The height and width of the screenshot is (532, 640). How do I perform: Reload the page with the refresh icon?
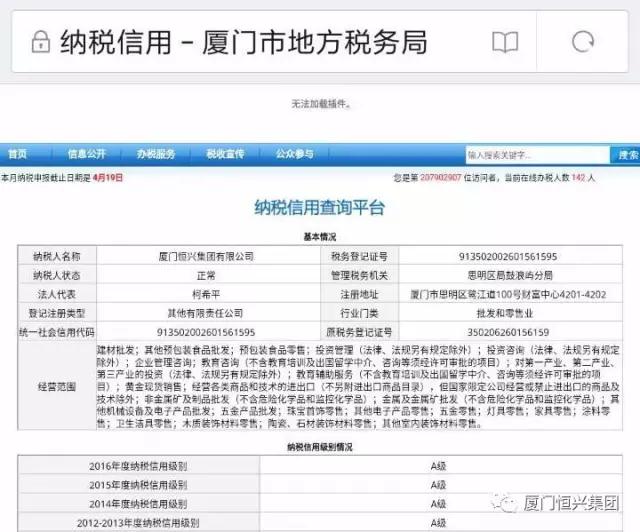click(581, 42)
